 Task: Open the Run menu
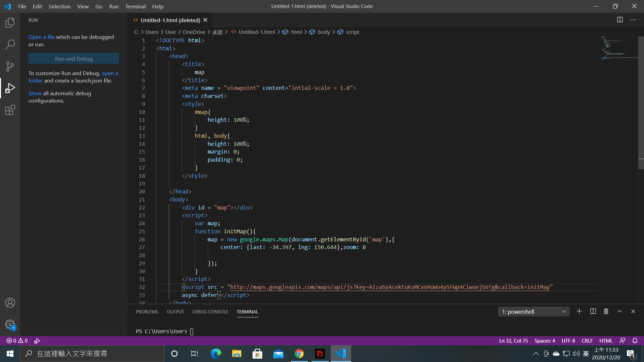point(114,6)
